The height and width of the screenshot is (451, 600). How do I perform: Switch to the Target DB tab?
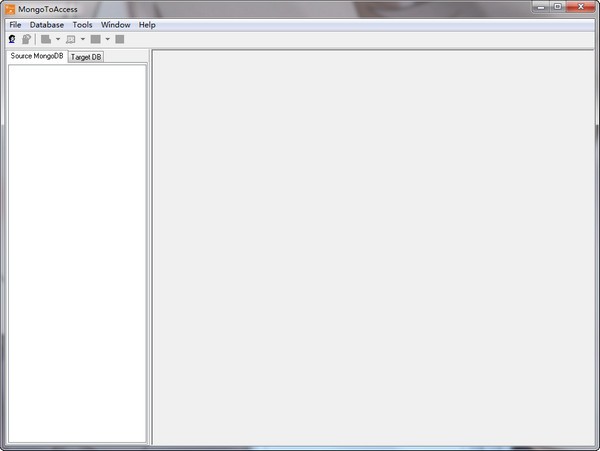click(x=85, y=57)
